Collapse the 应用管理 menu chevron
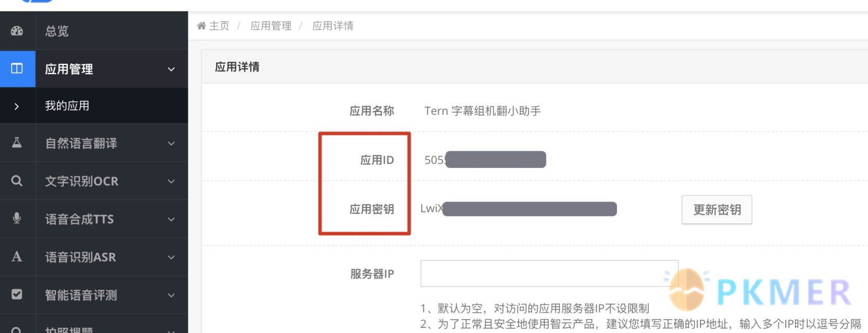The image size is (868, 333). tap(171, 69)
